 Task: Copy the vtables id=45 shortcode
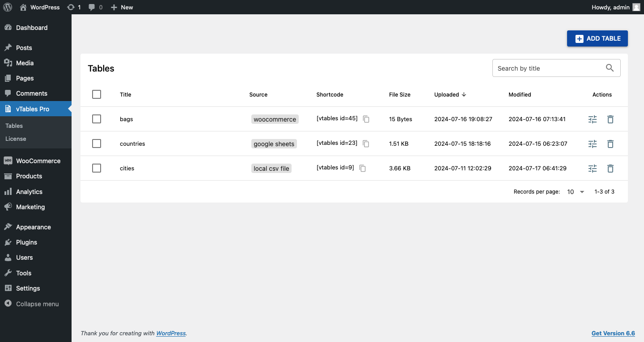click(366, 119)
